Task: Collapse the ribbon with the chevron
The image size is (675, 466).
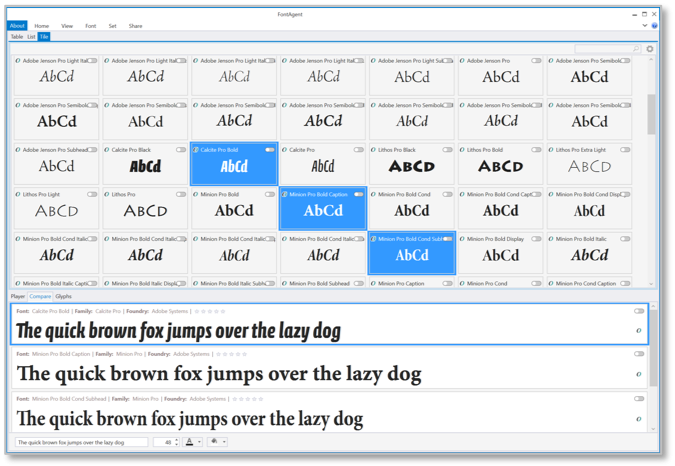Action: tap(644, 25)
